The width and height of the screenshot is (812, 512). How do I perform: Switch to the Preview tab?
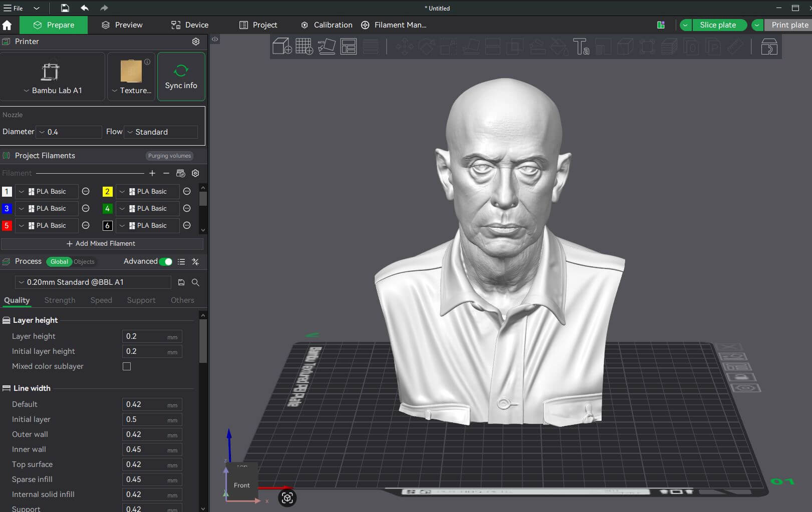coord(122,25)
